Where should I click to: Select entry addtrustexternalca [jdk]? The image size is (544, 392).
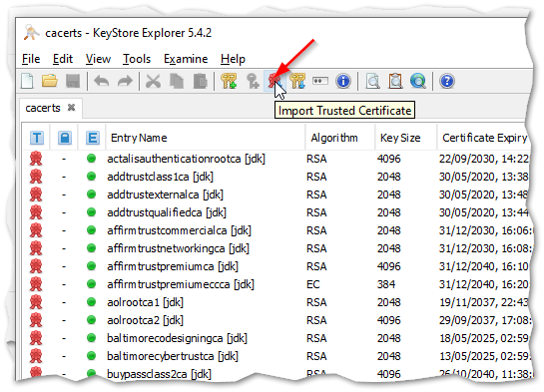click(x=165, y=195)
